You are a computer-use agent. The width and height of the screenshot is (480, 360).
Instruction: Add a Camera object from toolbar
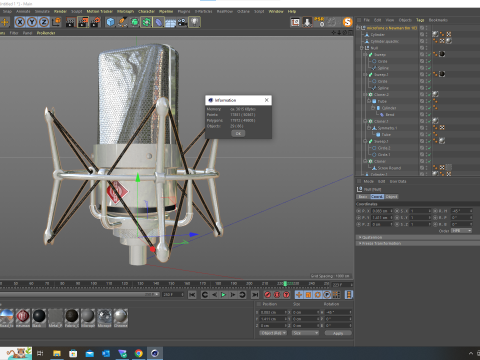tap(182, 22)
